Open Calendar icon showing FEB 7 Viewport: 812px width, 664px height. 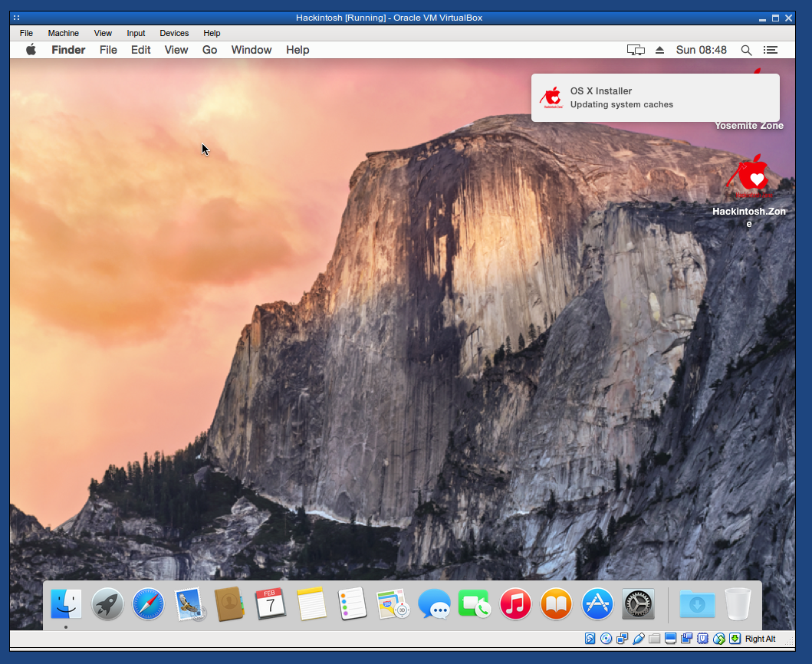point(271,603)
